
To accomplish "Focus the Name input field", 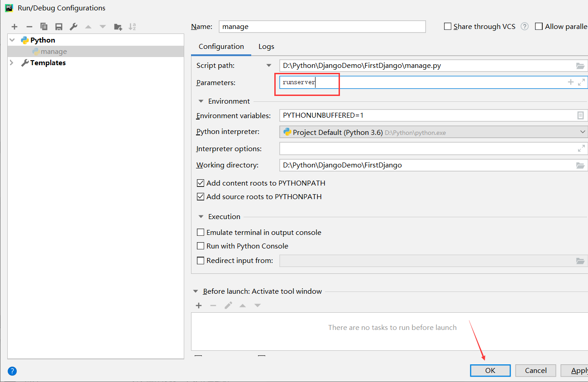I will click(322, 27).
